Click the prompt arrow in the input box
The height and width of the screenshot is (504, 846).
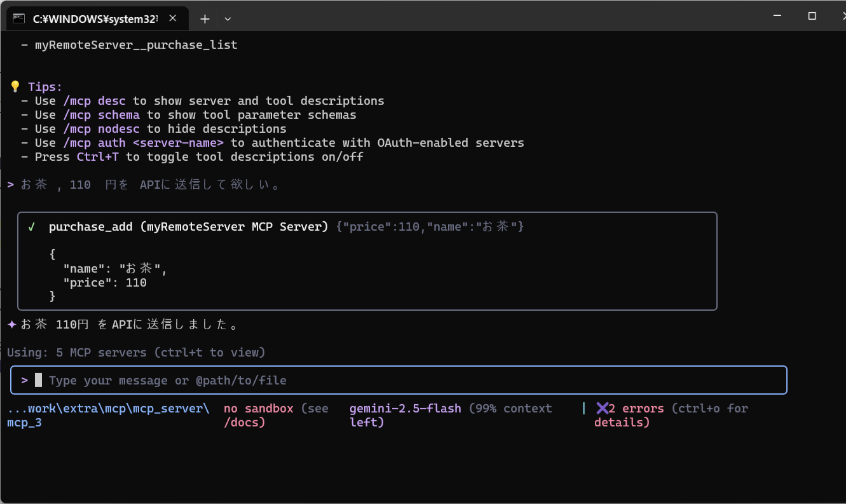pyautogui.click(x=24, y=380)
